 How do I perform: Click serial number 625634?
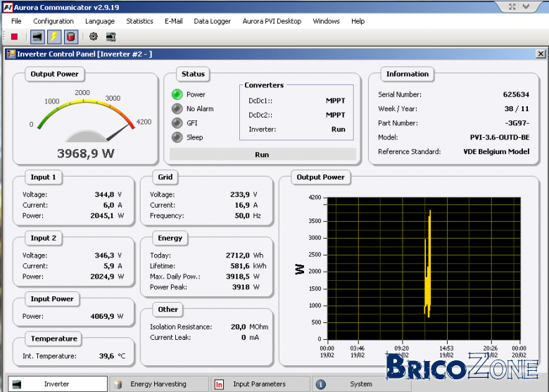tap(516, 94)
